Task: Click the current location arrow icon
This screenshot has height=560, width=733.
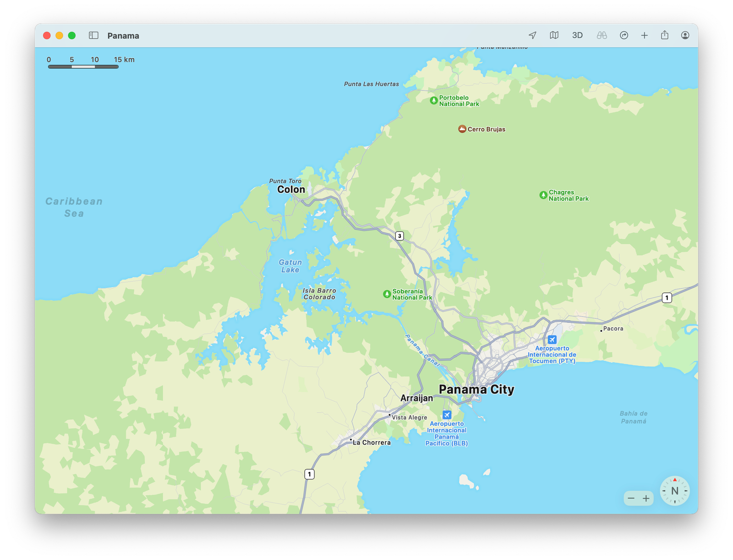Action: 532,35
